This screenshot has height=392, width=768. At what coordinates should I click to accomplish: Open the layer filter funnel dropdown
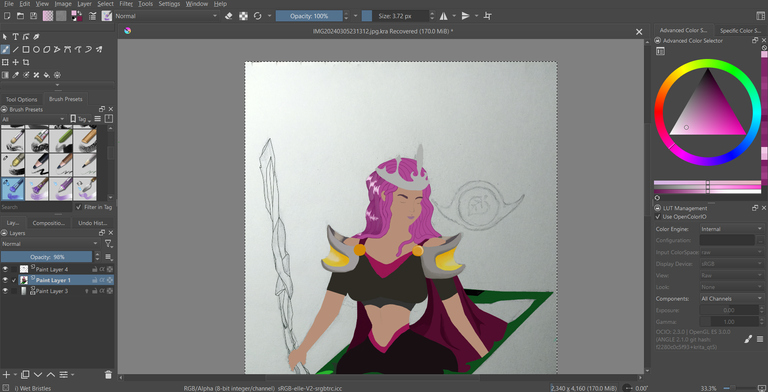(109, 244)
